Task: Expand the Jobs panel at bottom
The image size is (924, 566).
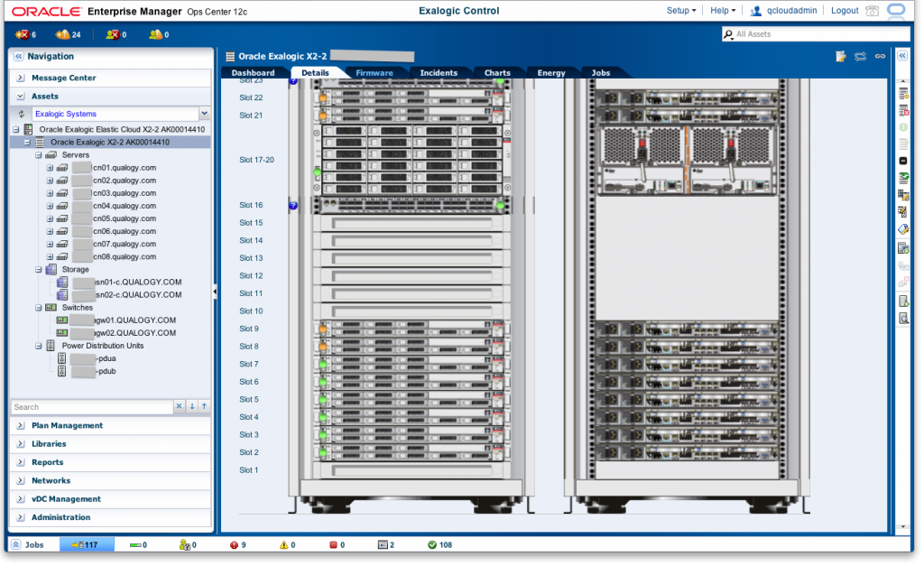Action: 16,544
